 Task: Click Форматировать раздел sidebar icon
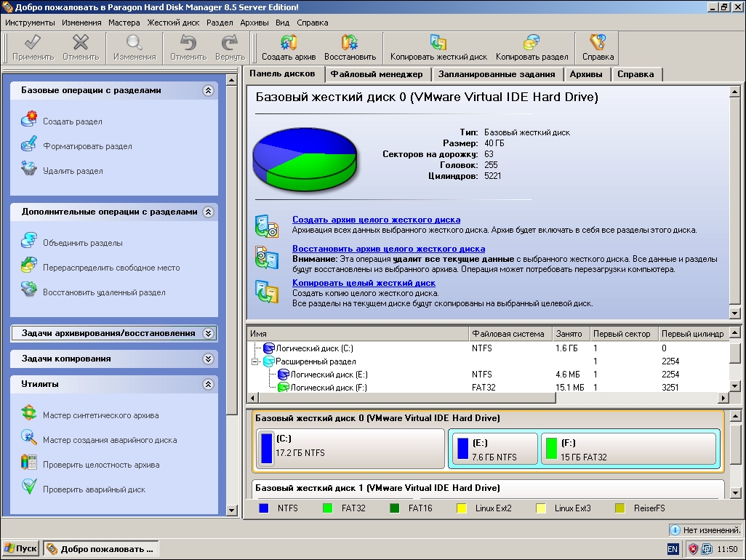pyautogui.click(x=29, y=144)
